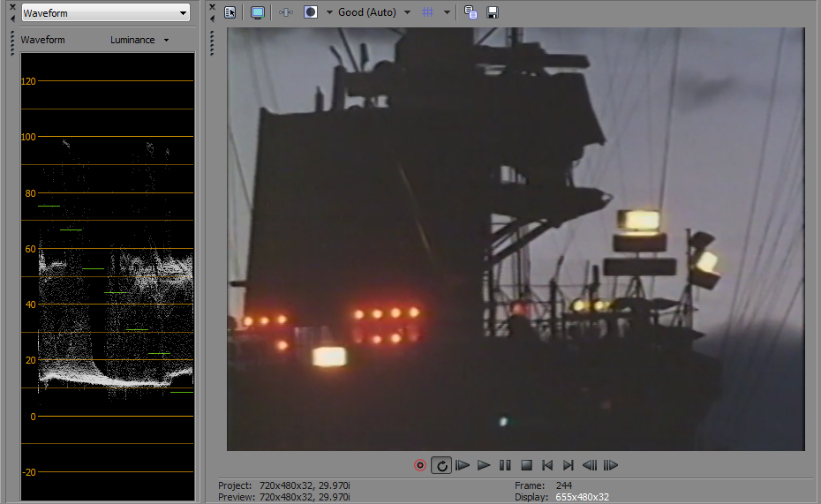Screen dimensions: 821x504
Task: Click Play From Start
Action: coord(463,465)
